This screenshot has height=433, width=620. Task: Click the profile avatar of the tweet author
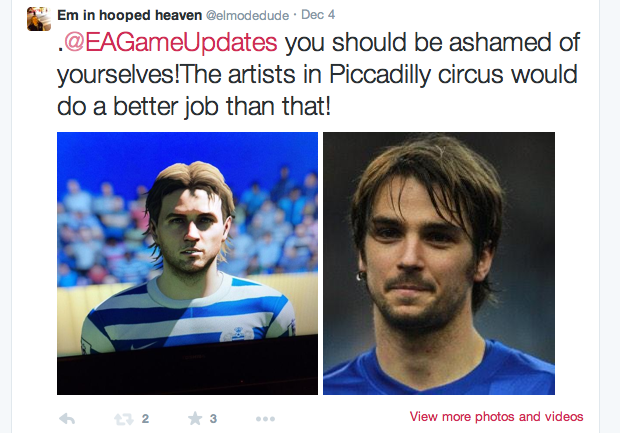[39, 16]
